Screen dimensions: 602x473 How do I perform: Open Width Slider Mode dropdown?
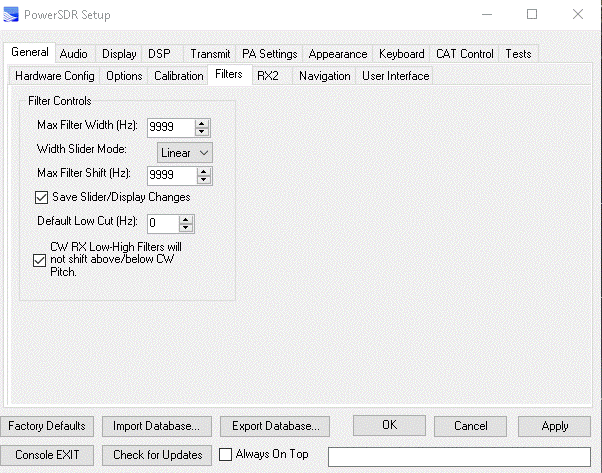(x=185, y=153)
